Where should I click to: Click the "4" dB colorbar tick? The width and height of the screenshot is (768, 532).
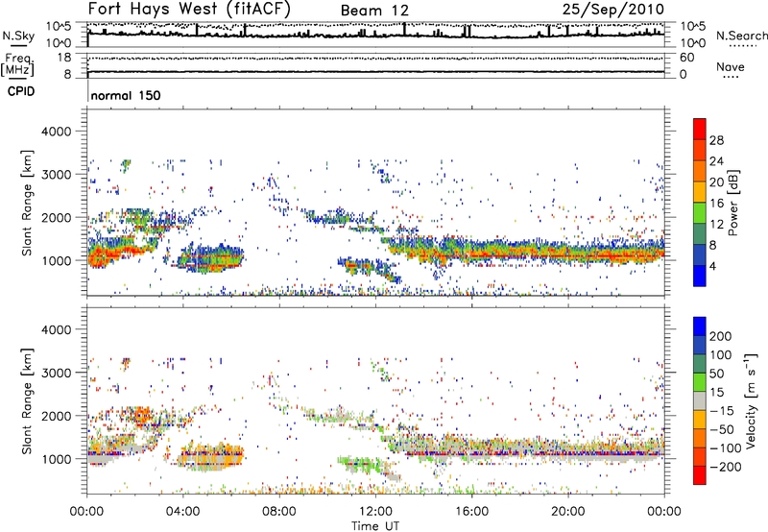712,266
